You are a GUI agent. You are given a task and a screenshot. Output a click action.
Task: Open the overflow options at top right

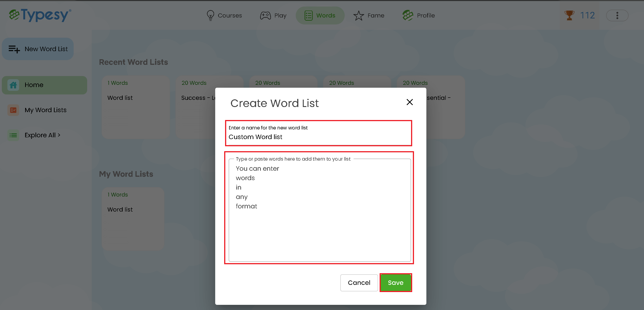click(617, 15)
